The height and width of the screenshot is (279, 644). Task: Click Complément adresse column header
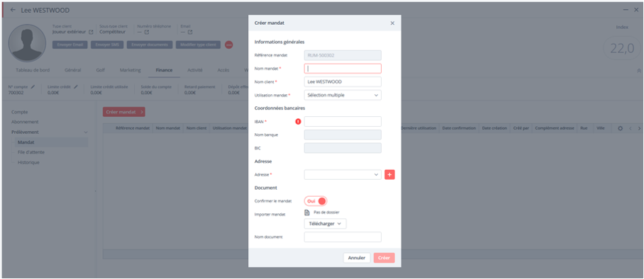pos(555,128)
